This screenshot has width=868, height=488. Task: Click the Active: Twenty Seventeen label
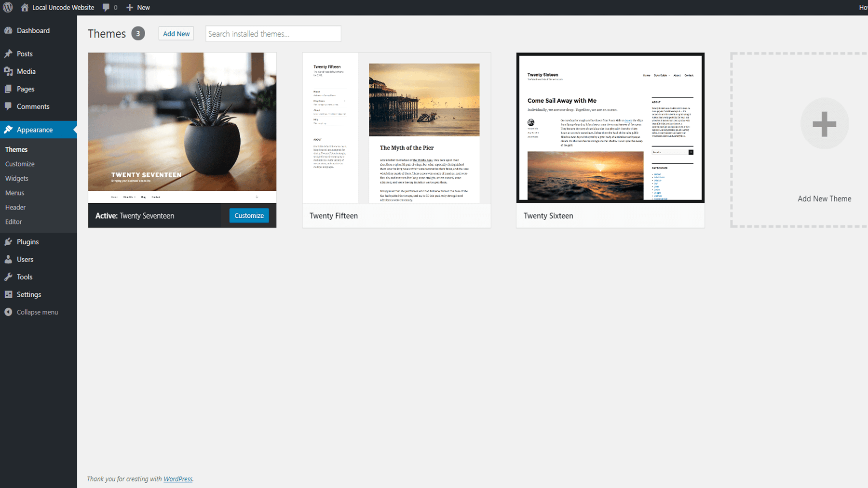[x=135, y=216]
